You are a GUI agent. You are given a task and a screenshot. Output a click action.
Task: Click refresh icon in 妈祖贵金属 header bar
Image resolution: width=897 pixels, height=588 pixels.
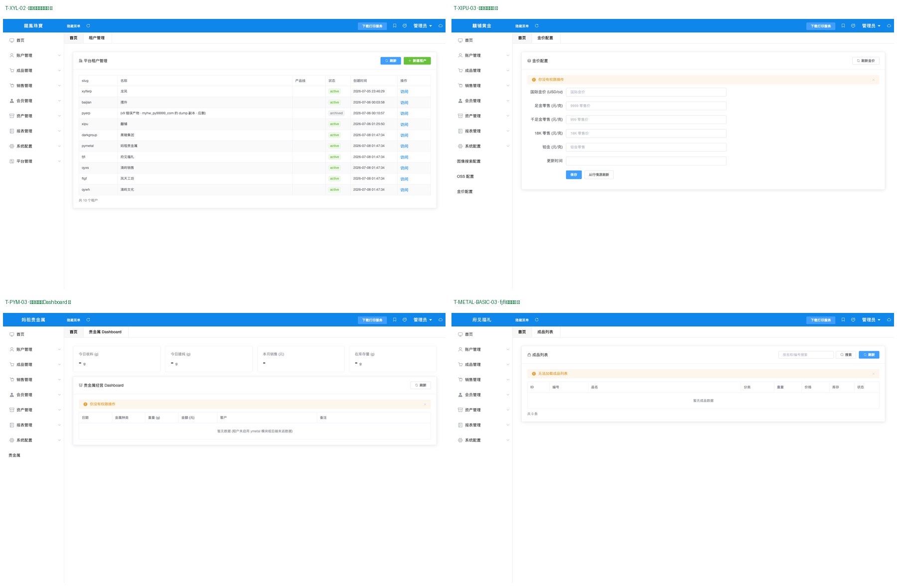(88, 320)
